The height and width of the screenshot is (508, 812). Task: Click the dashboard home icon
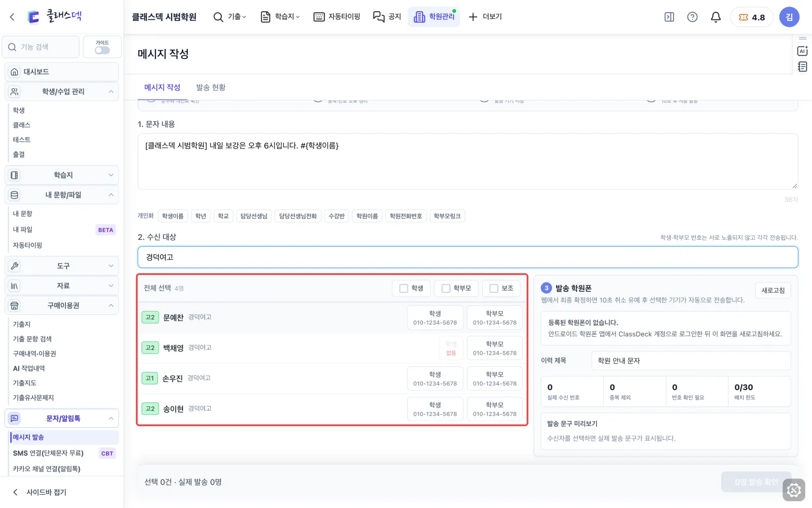[x=15, y=72]
